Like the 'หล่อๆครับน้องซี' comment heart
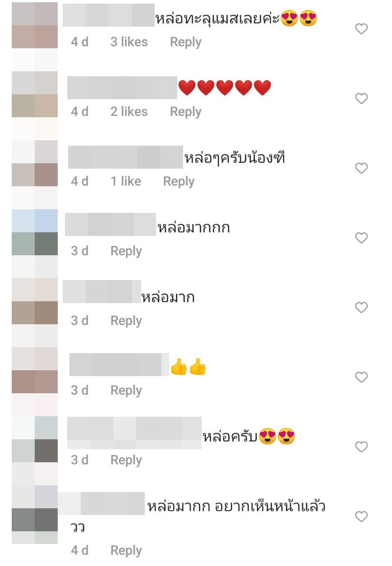 tap(361, 169)
